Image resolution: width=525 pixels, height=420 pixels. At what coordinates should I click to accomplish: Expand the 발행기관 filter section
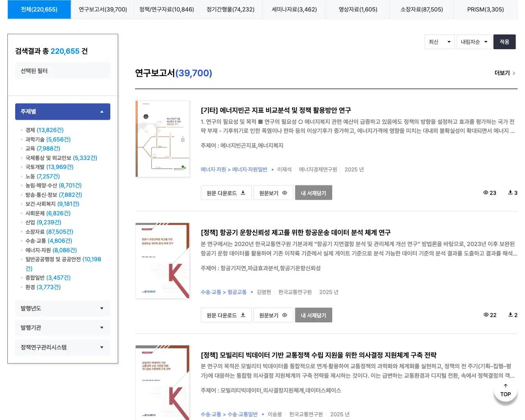coord(62,328)
